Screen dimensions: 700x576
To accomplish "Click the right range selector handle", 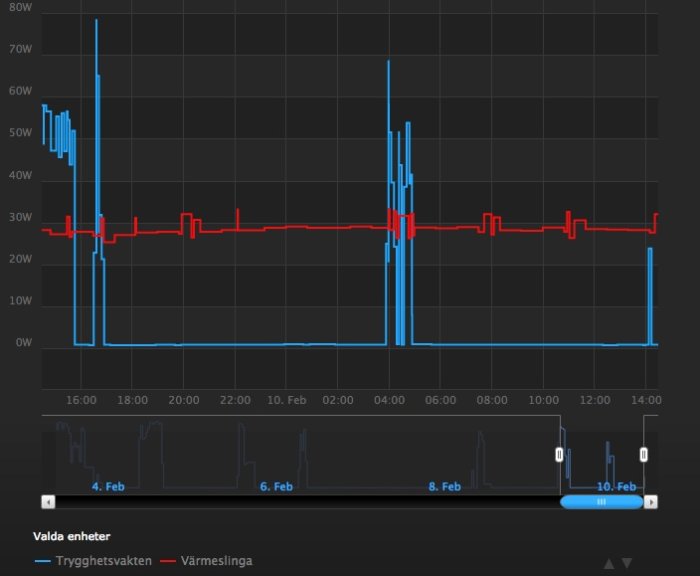I will coord(643,455).
